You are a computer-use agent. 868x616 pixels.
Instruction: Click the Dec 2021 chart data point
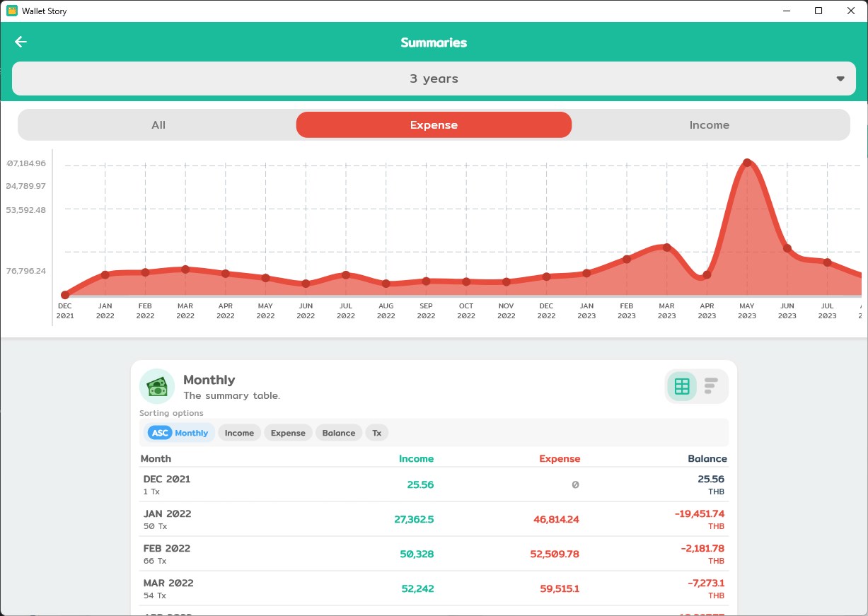tap(65, 296)
